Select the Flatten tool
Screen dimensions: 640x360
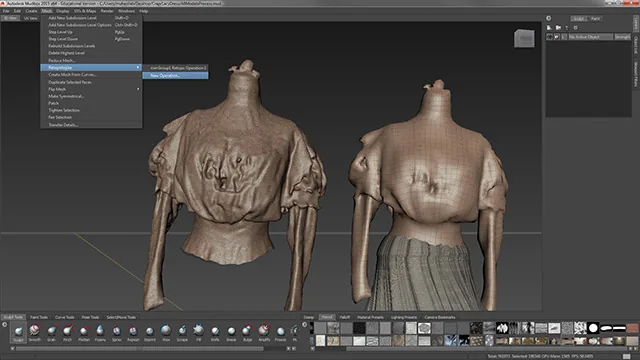tap(84, 332)
